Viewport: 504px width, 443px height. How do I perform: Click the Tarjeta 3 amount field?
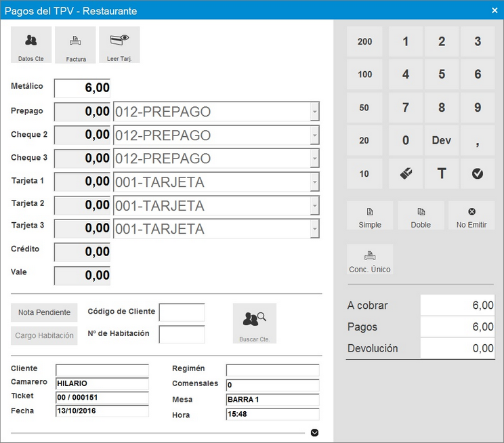click(x=82, y=228)
